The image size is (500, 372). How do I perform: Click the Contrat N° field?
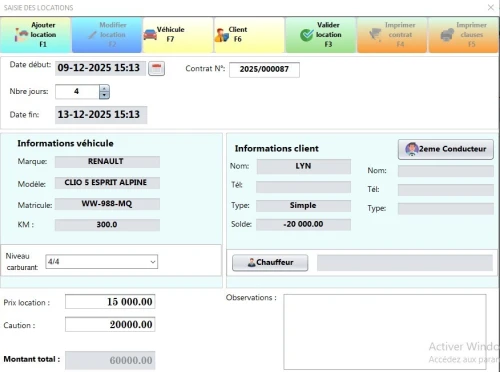point(264,69)
